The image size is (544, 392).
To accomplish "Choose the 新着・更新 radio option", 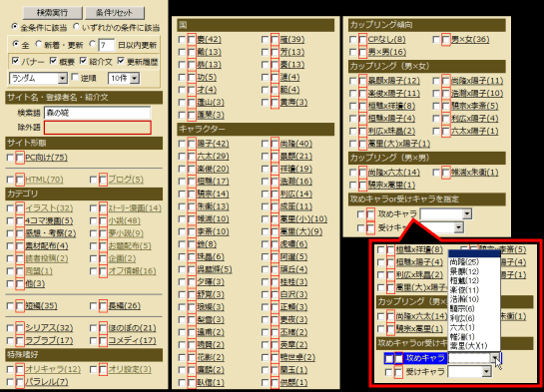I will pyautogui.click(x=39, y=44).
